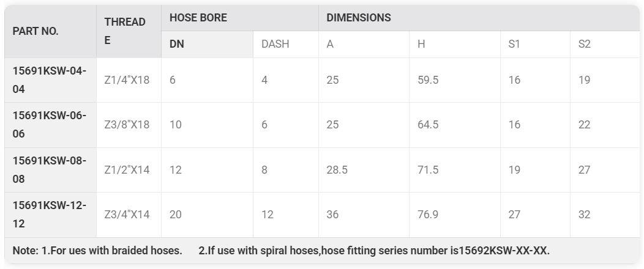Select the DIMENSIONS header cell

[359, 18]
